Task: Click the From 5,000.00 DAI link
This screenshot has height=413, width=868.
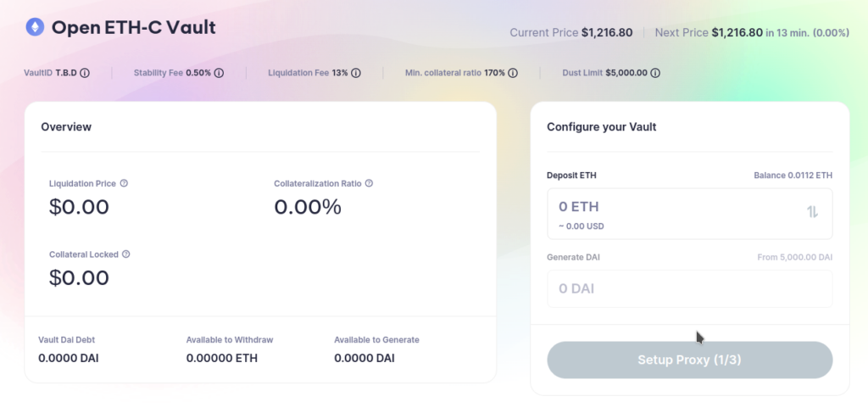Action: point(795,257)
